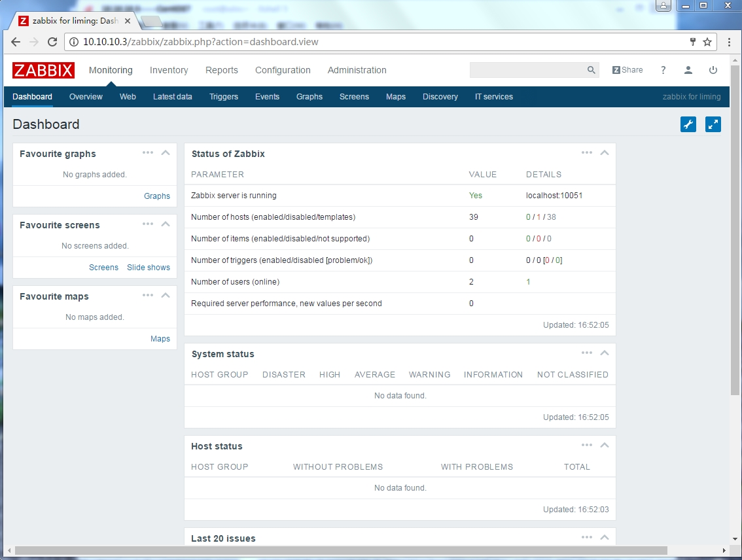Image resolution: width=742 pixels, height=560 pixels.
Task: Follow the Graphs link in Favourite graphs
Action: coord(156,196)
